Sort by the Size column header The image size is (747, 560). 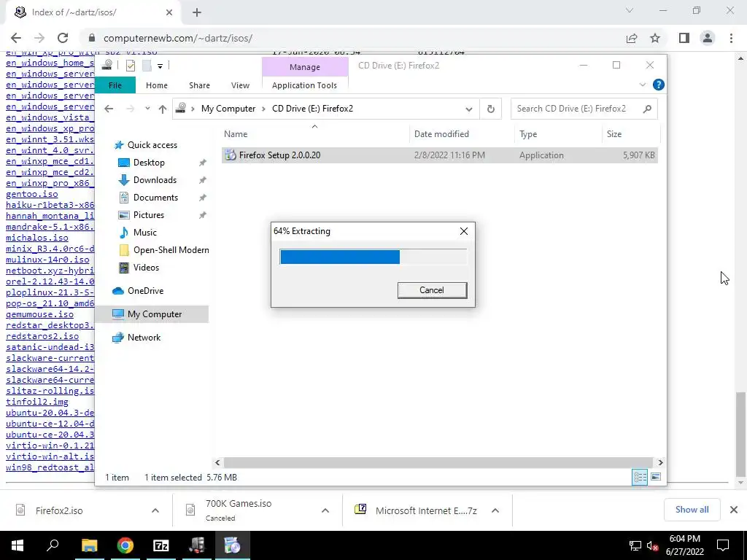pos(630,134)
